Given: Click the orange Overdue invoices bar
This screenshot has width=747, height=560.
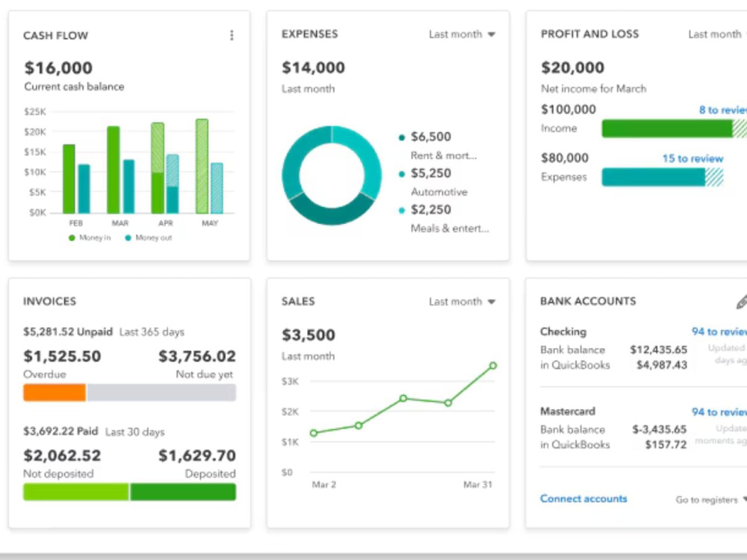Looking at the screenshot, I should 55,393.
